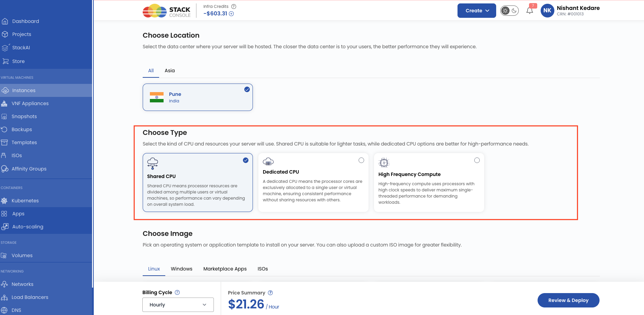Select the Dedicated CPU radio button

(x=361, y=160)
